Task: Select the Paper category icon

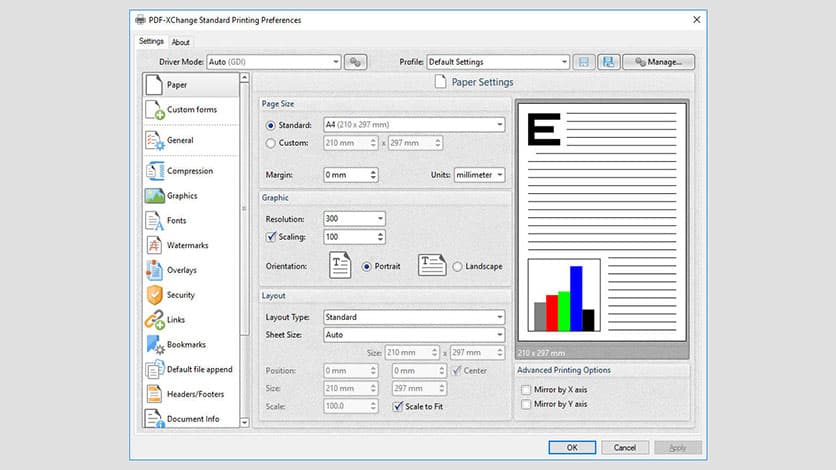Action: 154,85
